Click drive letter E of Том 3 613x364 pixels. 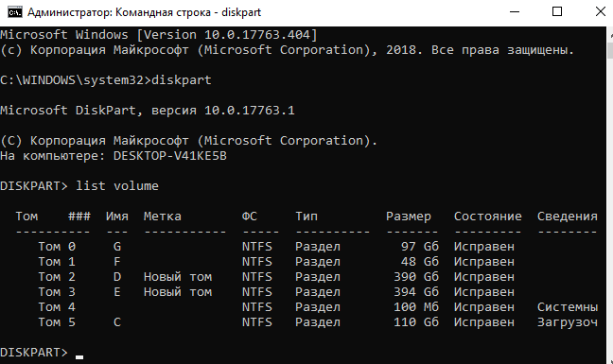click(x=117, y=292)
